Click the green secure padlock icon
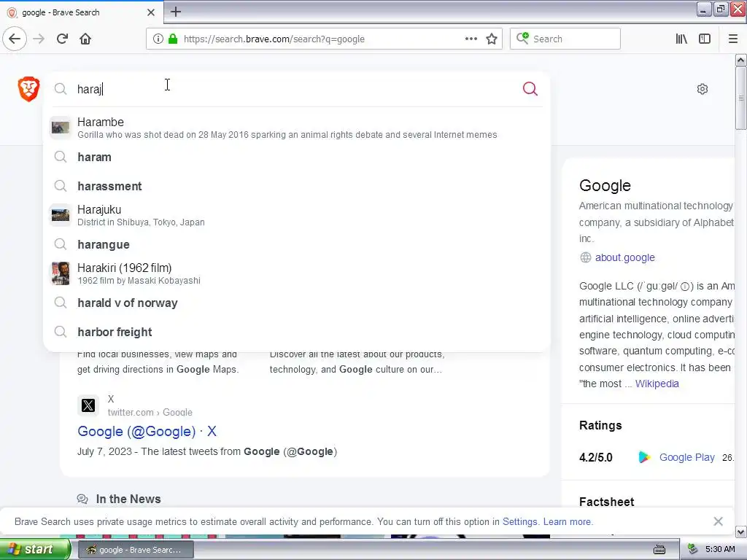This screenshot has width=747, height=560. pos(172,39)
